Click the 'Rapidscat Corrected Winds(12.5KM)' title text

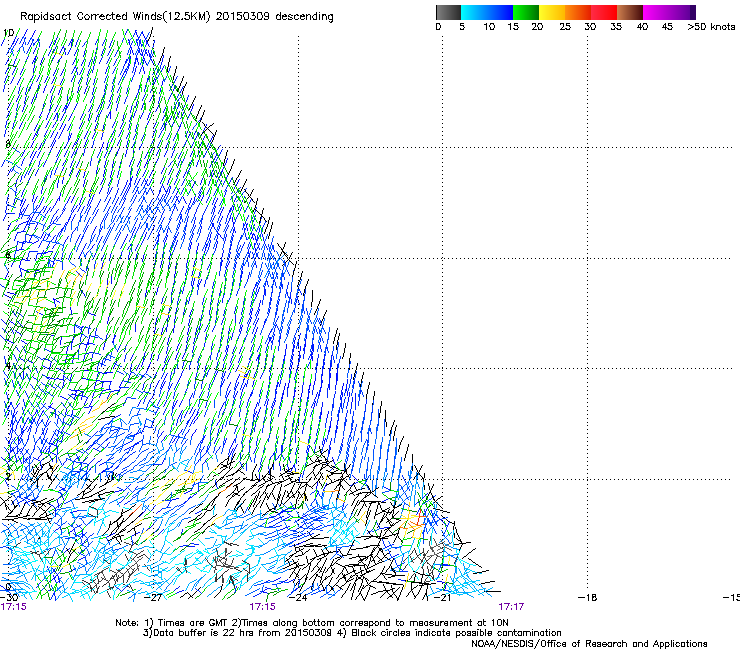tap(115, 17)
